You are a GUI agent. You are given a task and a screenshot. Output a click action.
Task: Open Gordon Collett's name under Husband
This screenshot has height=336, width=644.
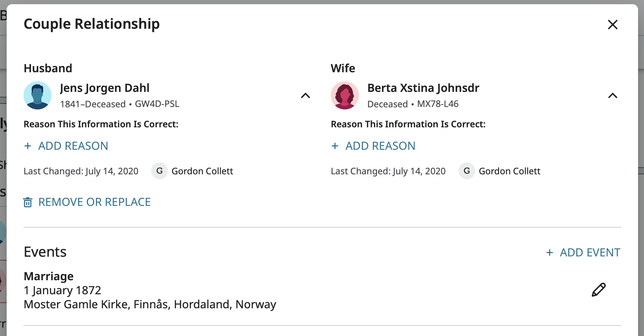point(202,171)
